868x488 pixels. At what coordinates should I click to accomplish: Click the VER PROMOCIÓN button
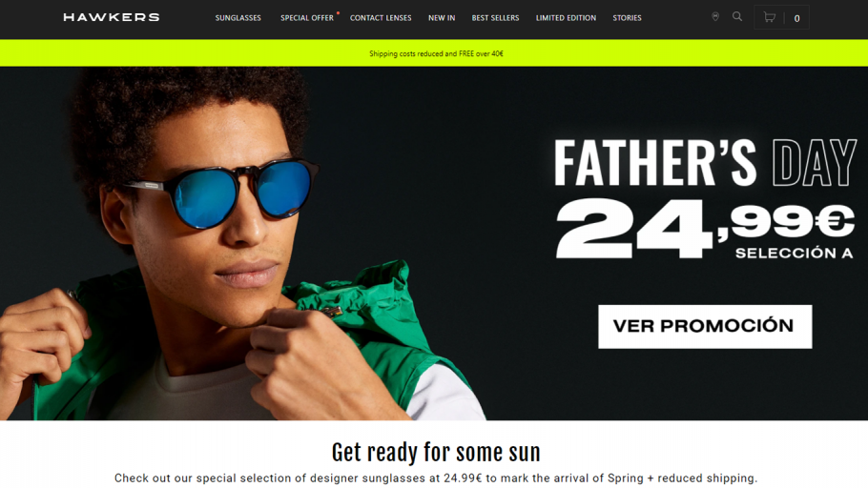click(x=705, y=326)
